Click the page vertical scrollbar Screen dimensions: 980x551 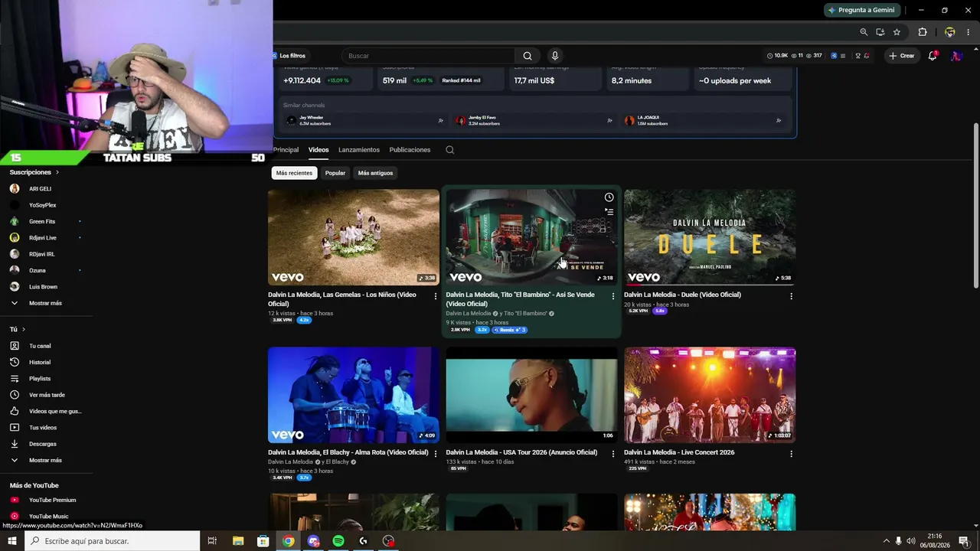point(976,207)
